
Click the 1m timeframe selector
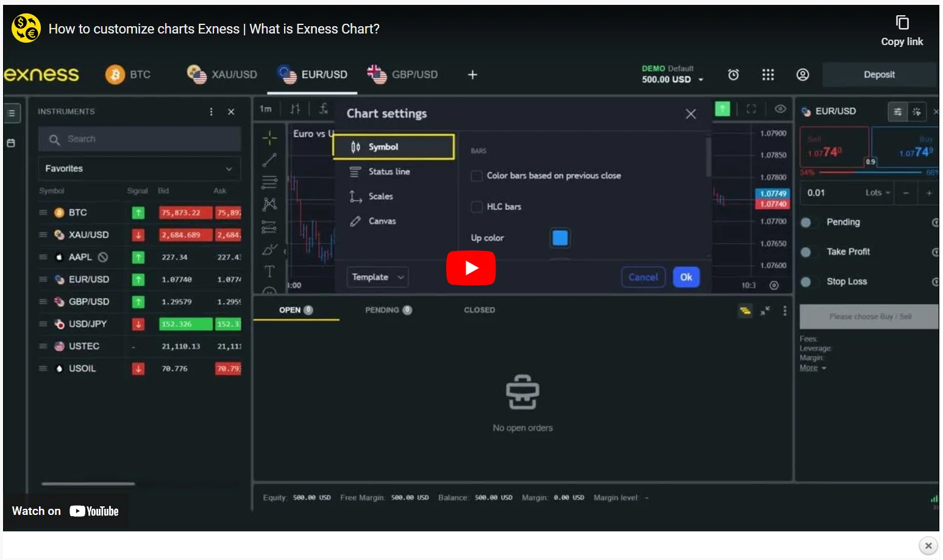(x=266, y=109)
